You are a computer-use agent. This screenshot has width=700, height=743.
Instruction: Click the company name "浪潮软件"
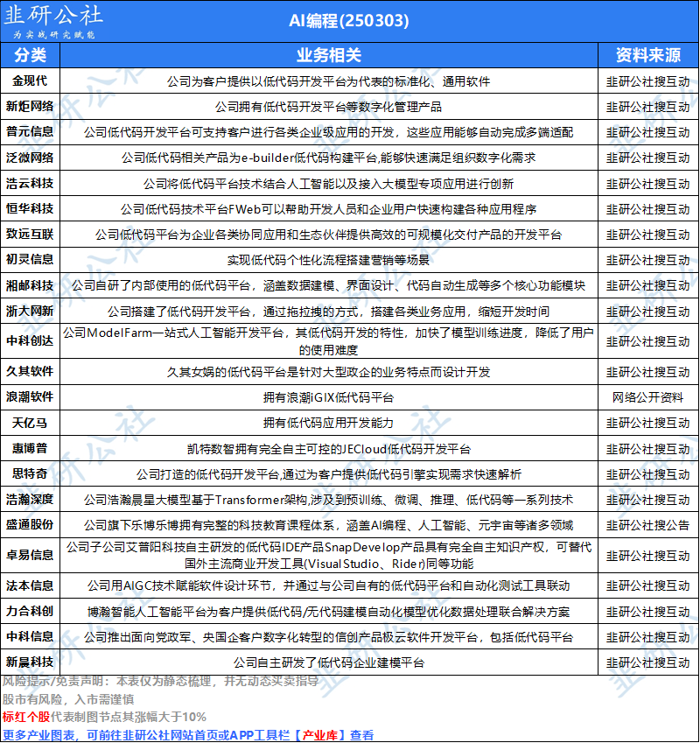[30, 397]
